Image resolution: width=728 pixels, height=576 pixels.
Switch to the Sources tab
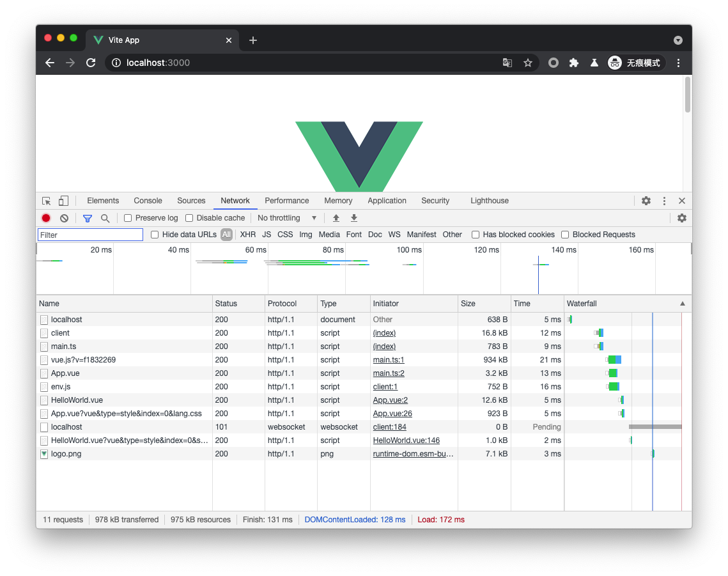tap(191, 201)
